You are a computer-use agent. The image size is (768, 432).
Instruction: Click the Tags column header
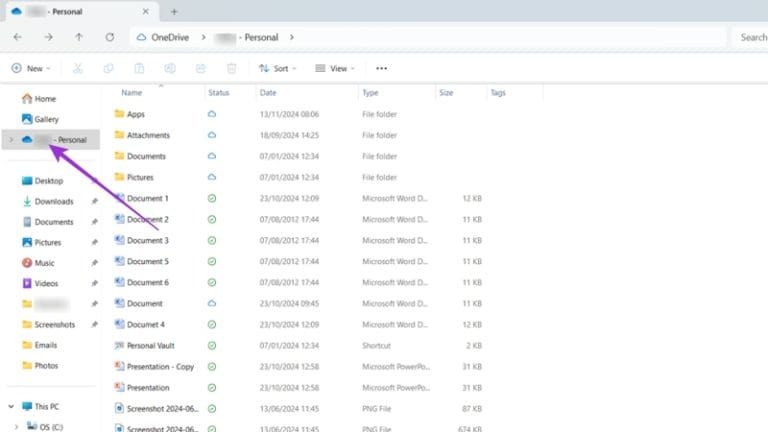pyautogui.click(x=498, y=93)
